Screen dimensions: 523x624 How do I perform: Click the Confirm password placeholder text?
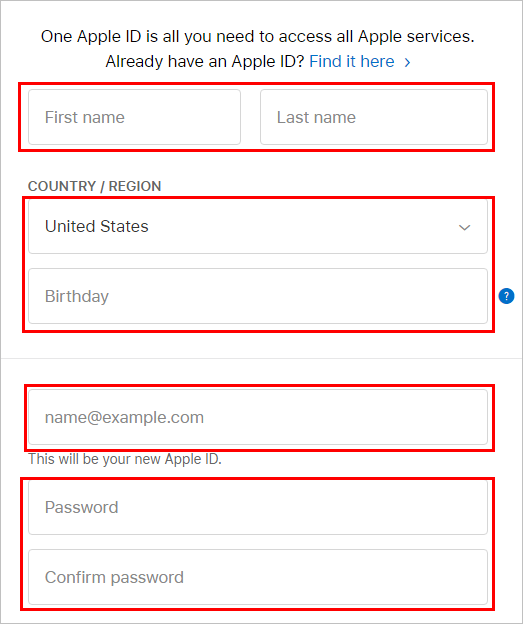(114, 577)
